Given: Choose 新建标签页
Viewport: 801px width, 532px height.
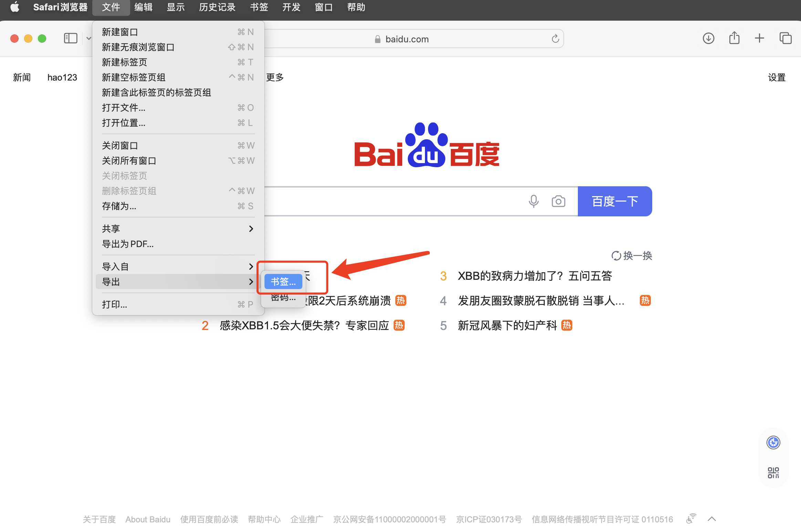Looking at the screenshot, I should pos(178,62).
